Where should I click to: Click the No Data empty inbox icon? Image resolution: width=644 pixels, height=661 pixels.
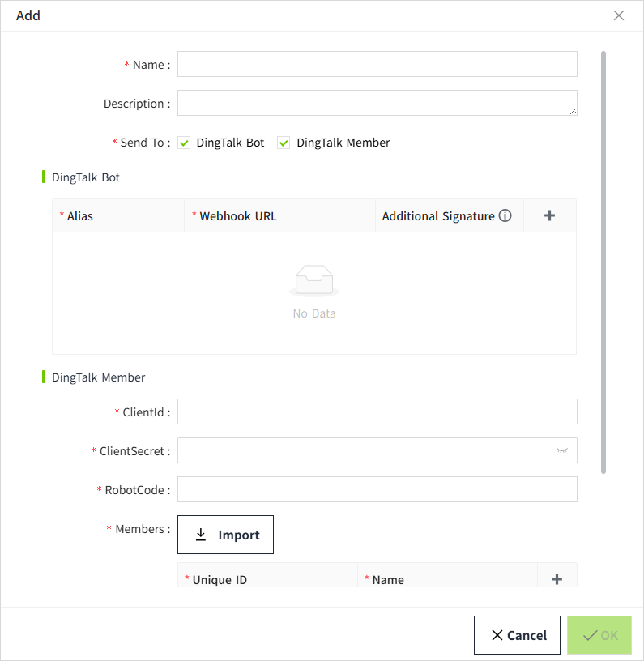314,280
